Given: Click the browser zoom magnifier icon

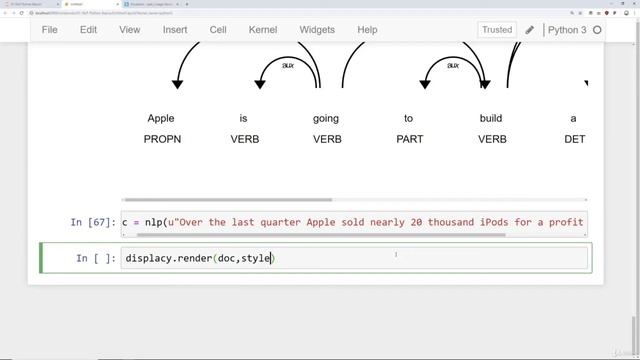Looking at the screenshot, I should click(x=572, y=13).
